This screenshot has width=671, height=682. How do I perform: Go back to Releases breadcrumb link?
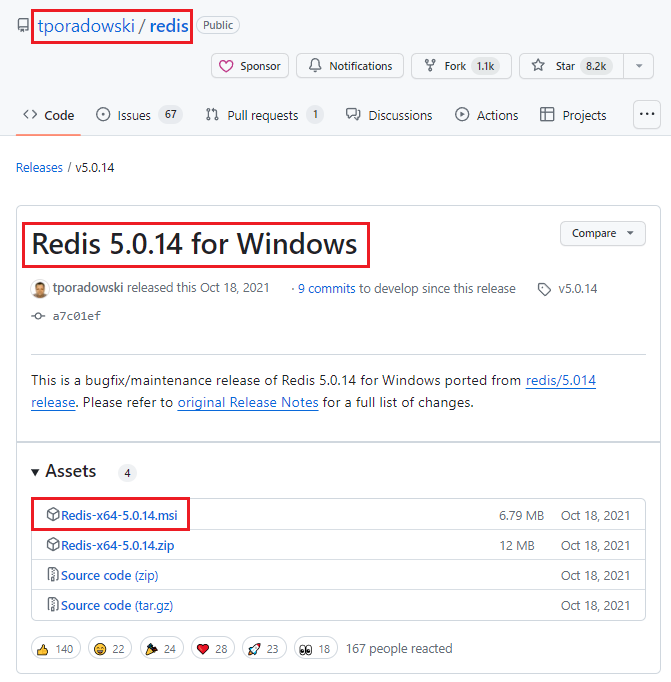click(x=39, y=167)
